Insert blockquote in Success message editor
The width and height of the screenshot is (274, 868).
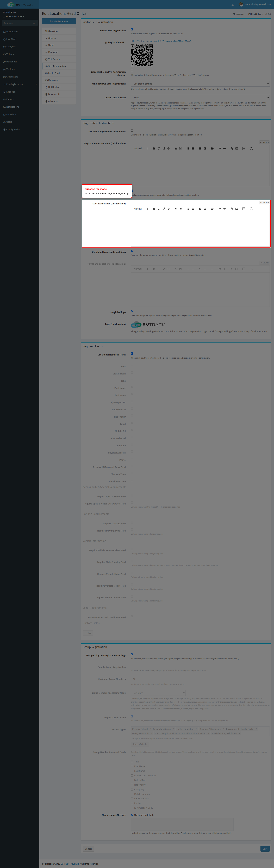(220, 209)
